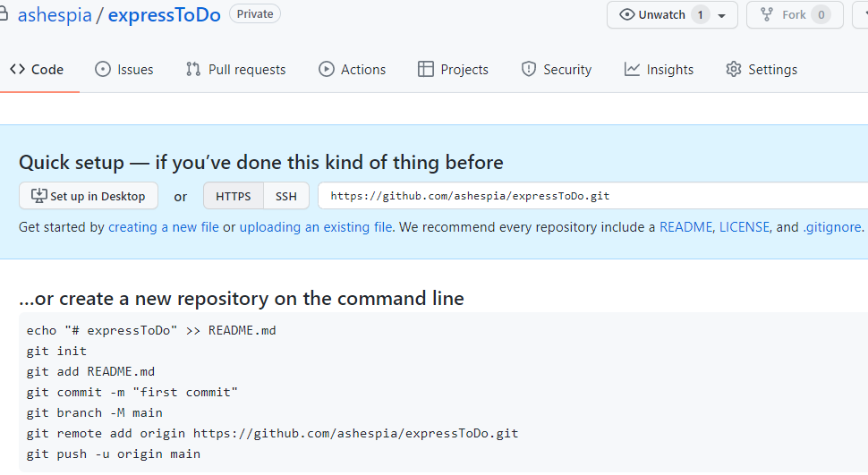Click the git commit first commit line

tap(132, 392)
